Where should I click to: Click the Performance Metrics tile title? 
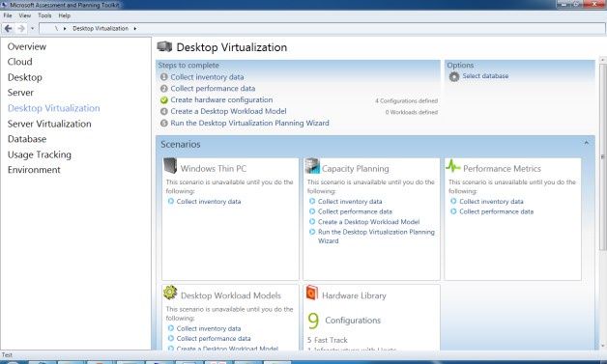tap(502, 169)
